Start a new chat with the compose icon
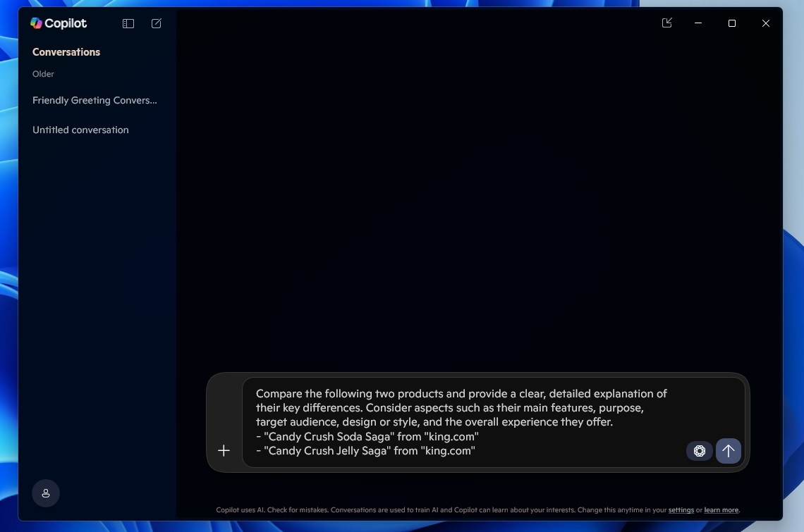 pos(156,23)
